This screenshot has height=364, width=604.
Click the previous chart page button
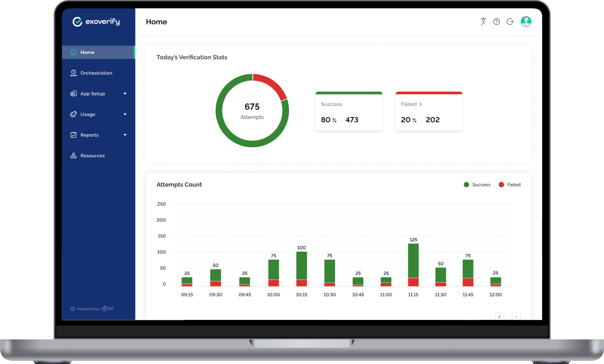click(x=499, y=317)
